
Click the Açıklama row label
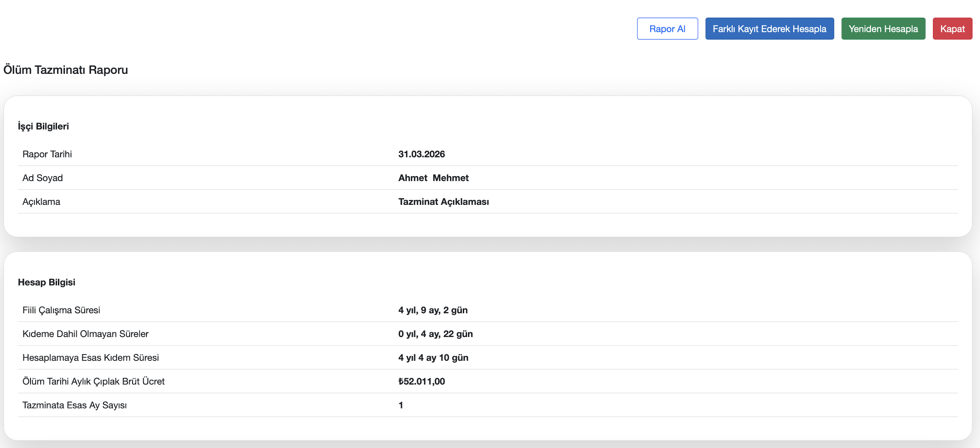tap(41, 201)
